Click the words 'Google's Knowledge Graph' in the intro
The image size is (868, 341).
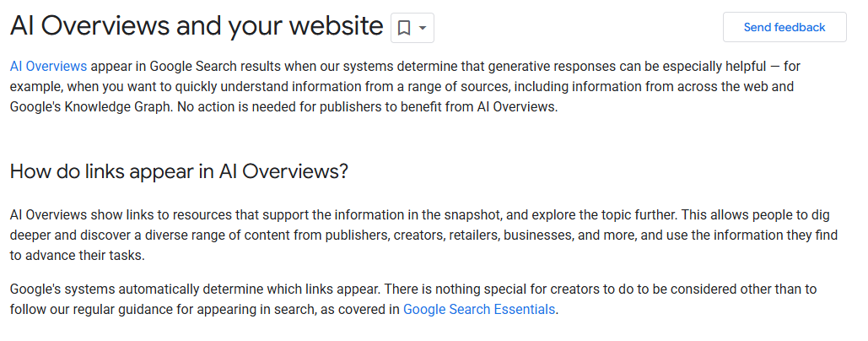click(x=91, y=107)
